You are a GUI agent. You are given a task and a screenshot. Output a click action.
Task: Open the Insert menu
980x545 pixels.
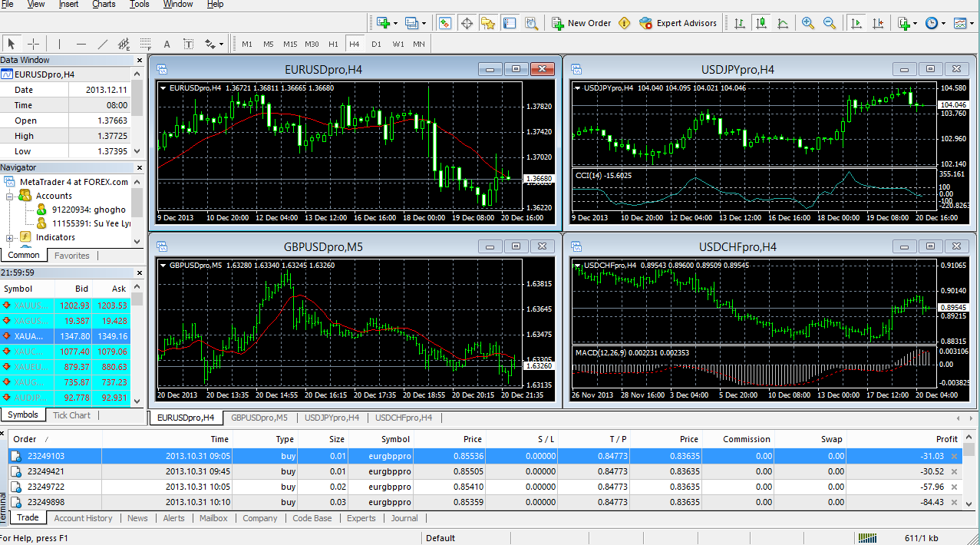(x=68, y=4)
